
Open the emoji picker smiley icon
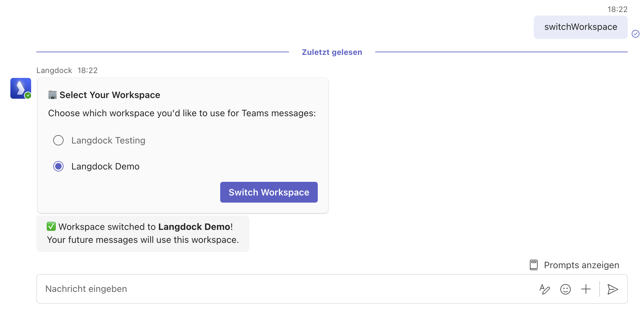[566, 289]
